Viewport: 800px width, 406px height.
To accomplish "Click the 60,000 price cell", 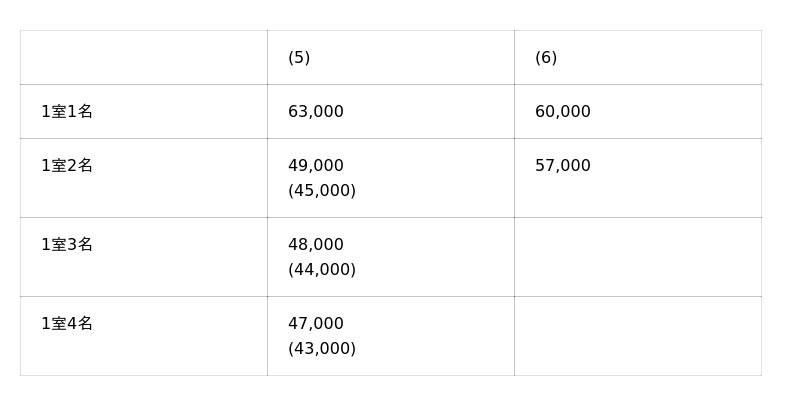I will pos(563,112).
